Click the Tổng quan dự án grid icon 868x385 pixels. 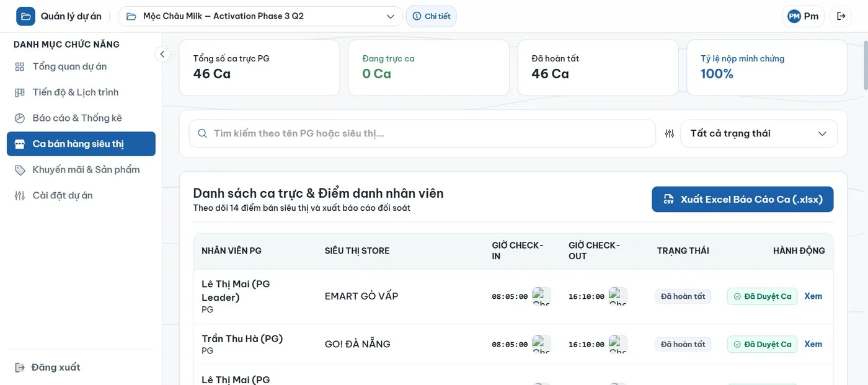[20, 66]
